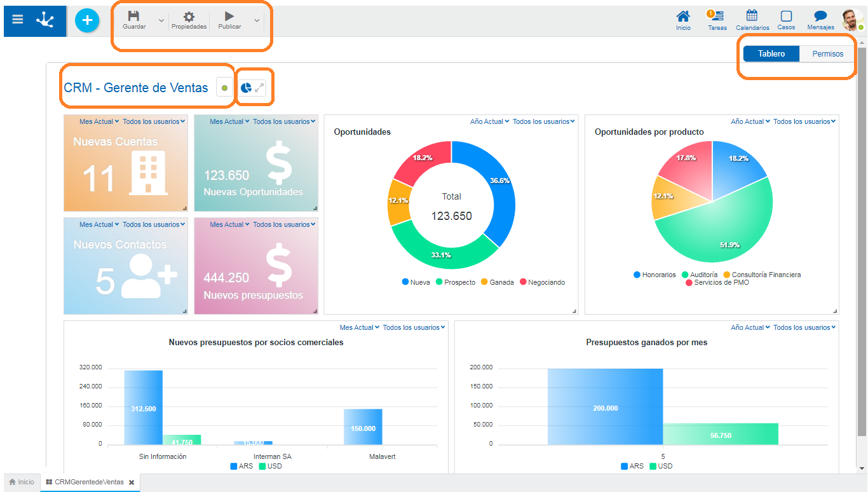Viewport: 868px width, 492px height.
Task: Toggle Servicios de PMO legend entry
Action: pyautogui.click(x=717, y=282)
